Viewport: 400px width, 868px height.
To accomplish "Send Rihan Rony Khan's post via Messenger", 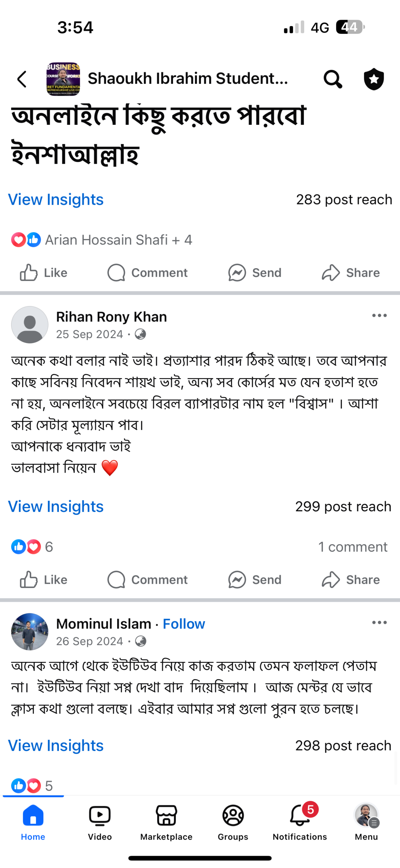I will click(255, 579).
